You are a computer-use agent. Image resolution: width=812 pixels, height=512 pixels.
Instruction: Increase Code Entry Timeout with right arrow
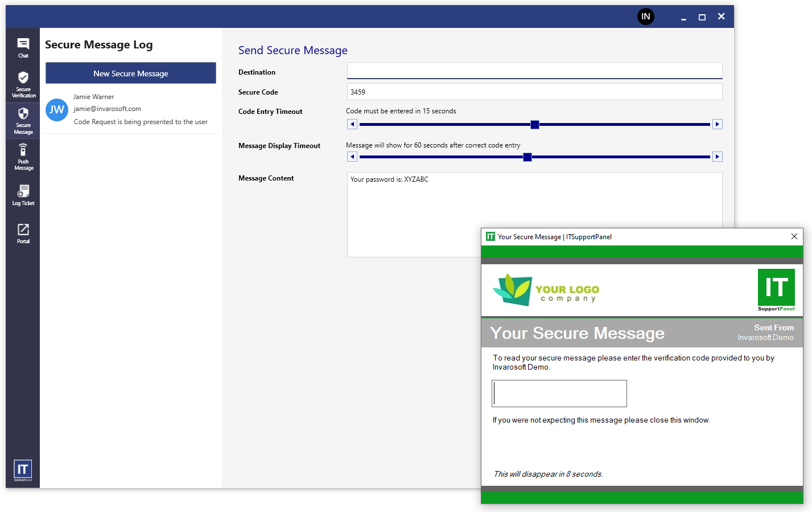tap(717, 124)
